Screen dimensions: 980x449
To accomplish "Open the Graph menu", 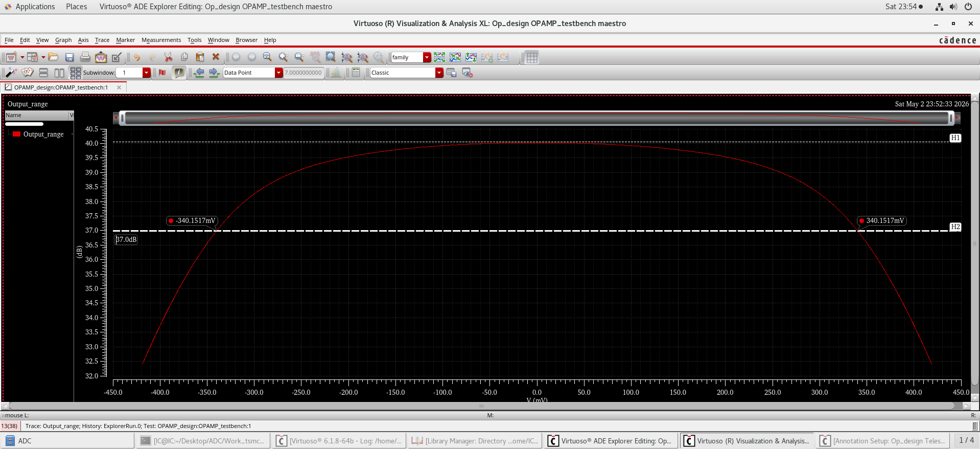I will (63, 40).
